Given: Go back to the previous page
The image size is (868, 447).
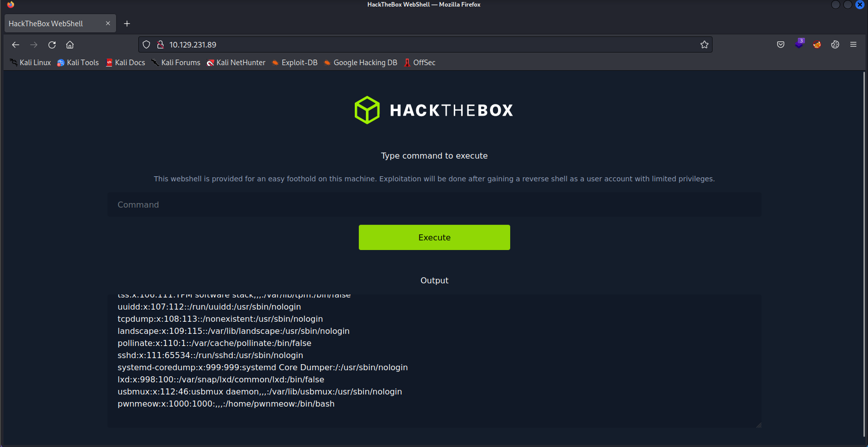Looking at the screenshot, I should 16,45.
